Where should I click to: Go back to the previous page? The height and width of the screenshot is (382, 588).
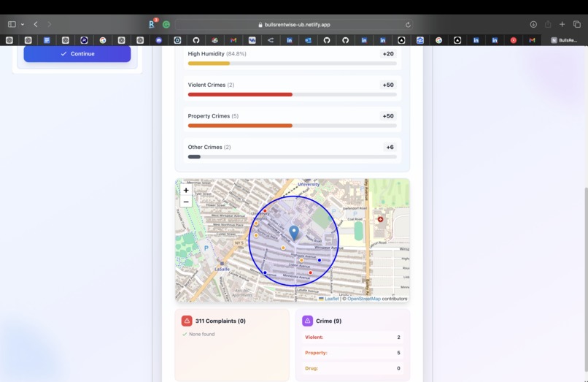36,24
